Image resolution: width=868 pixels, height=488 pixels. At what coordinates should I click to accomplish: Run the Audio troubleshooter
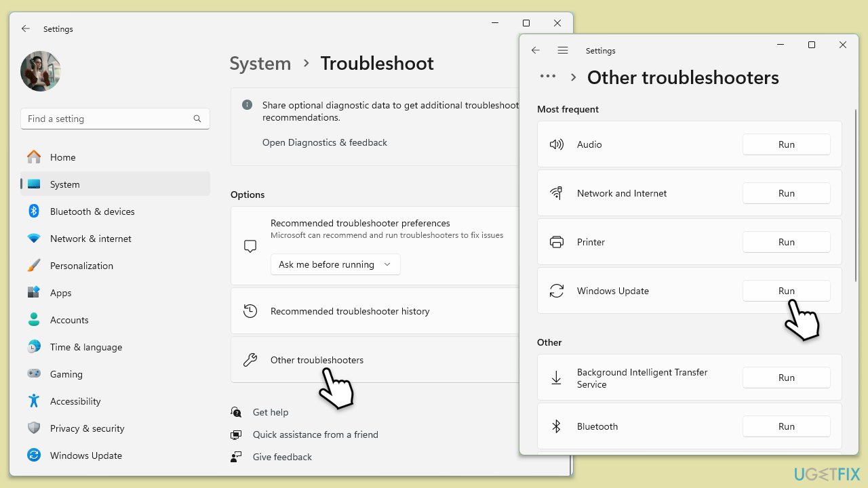[x=787, y=144]
